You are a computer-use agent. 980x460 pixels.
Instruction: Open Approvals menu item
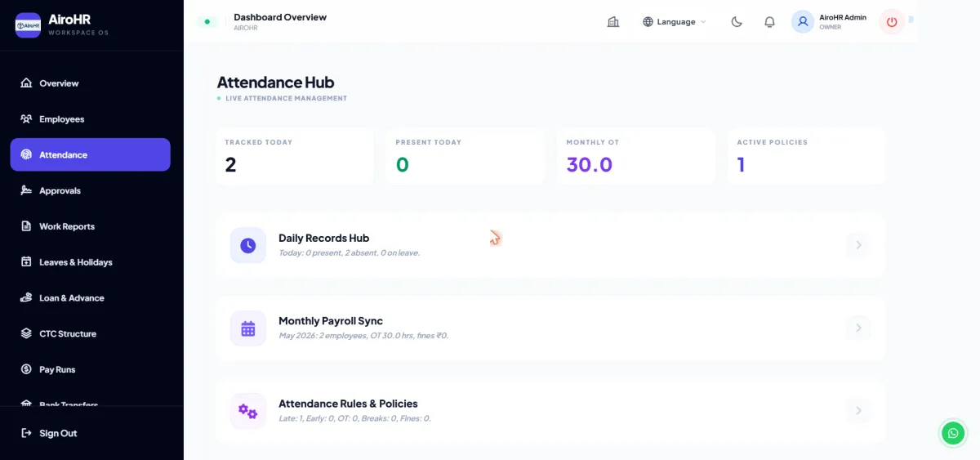[90, 190]
